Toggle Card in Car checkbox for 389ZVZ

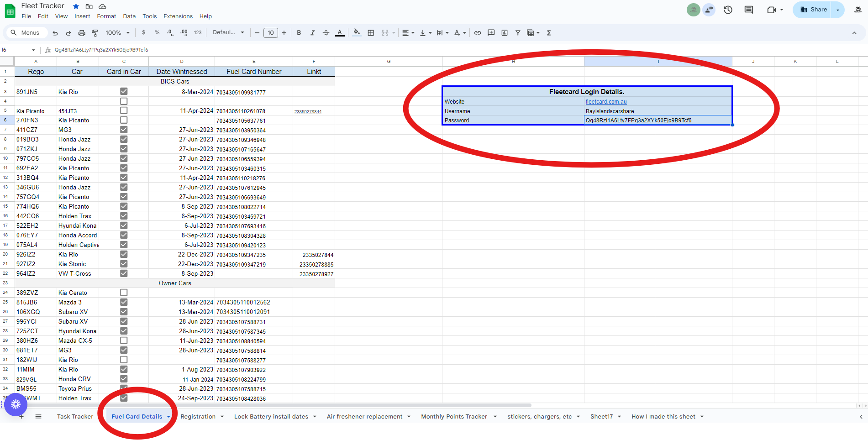(x=124, y=293)
